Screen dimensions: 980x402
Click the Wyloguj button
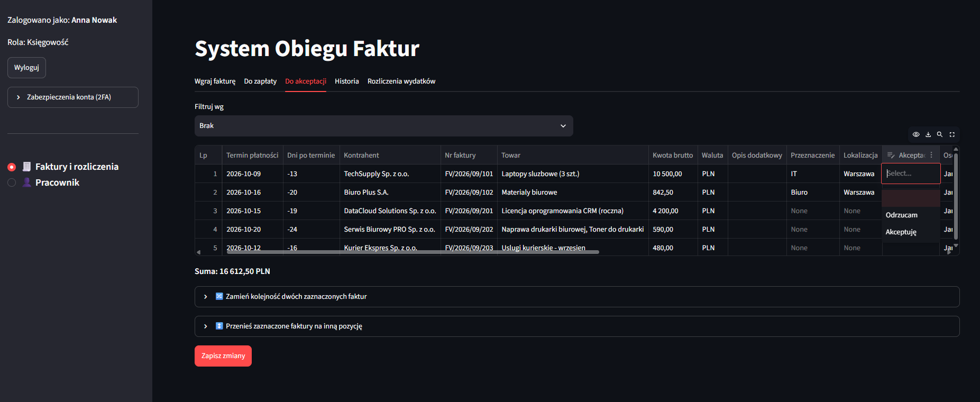click(26, 68)
